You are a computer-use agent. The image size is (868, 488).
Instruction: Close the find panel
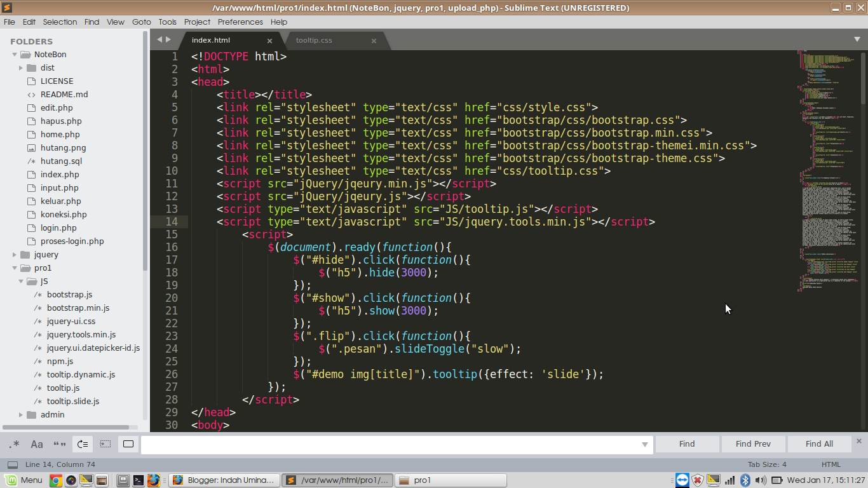[859, 440]
